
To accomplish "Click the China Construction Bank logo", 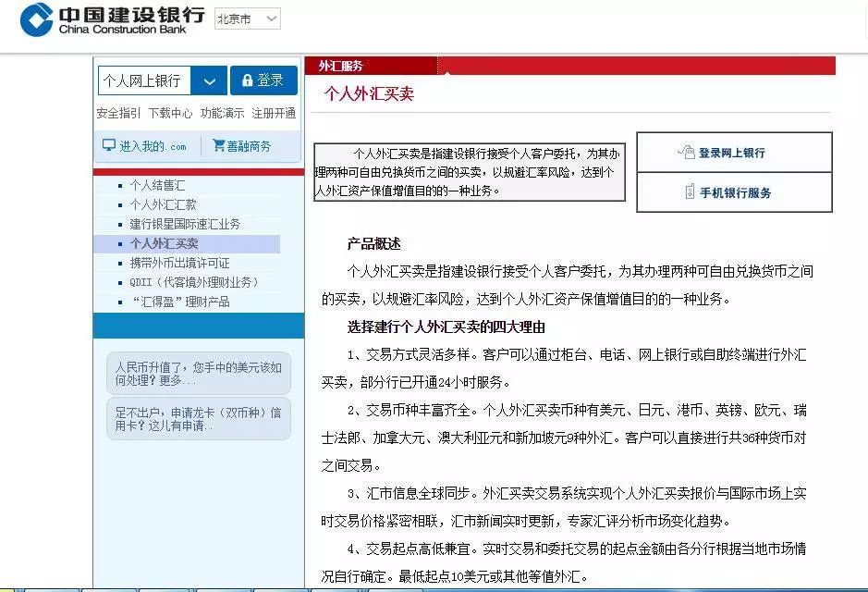I will point(113,20).
